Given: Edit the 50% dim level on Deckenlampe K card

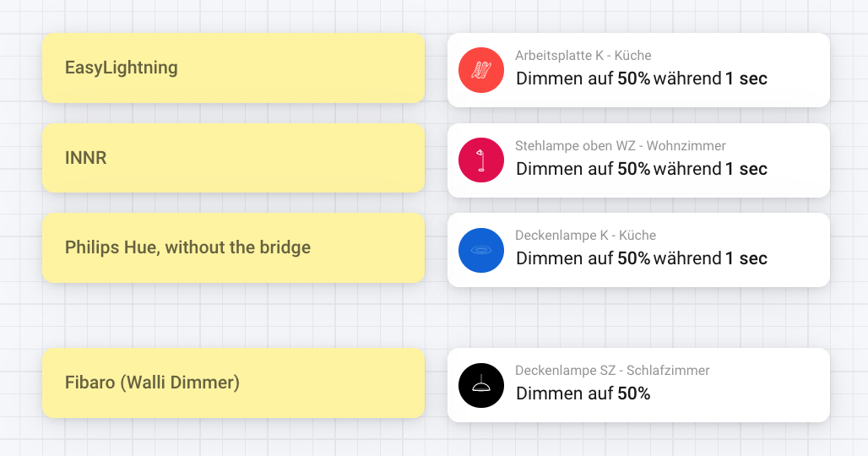Looking at the screenshot, I should coord(633,258).
